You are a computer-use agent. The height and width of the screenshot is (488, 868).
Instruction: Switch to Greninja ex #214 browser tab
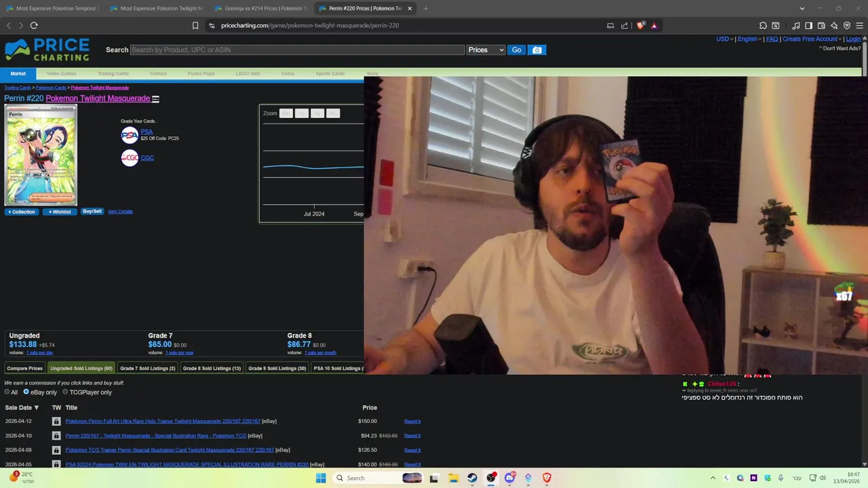260,8
